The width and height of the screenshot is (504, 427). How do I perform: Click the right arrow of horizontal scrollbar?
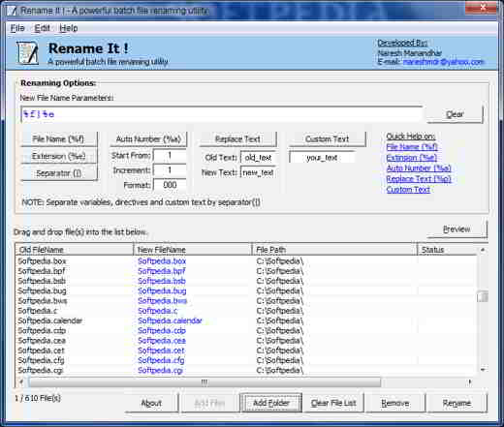pyautogui.click(x=470, y=382)
